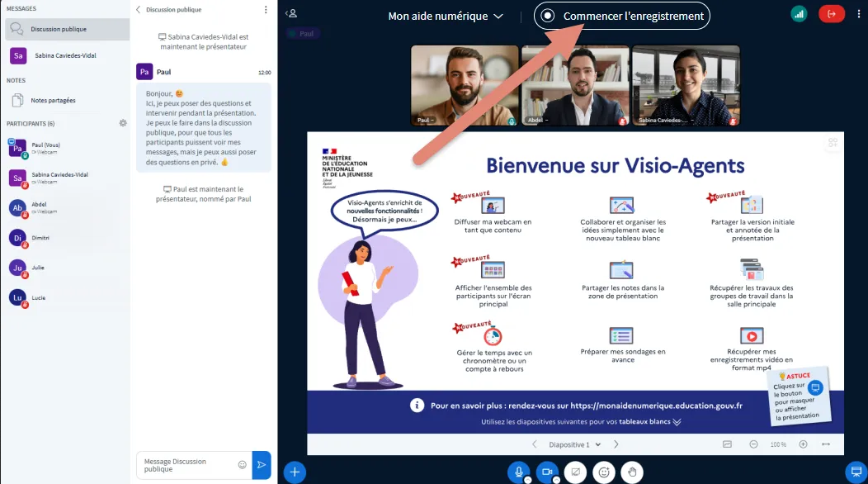Send the chat message with arrow button
Viewport: 868px width, 484px height.
click(x=261, y=465)
